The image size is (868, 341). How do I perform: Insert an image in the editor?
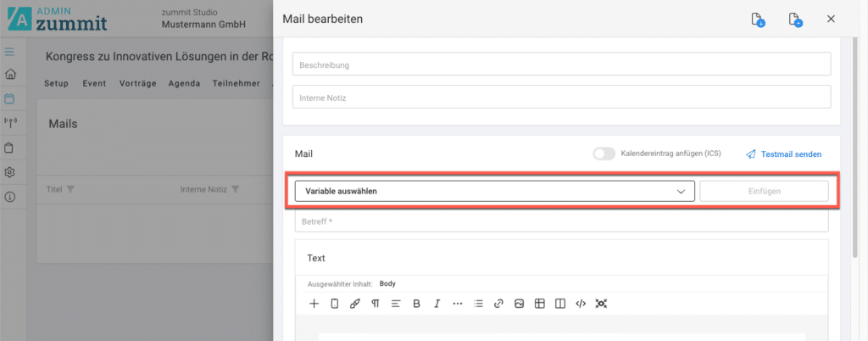point(519,303)
